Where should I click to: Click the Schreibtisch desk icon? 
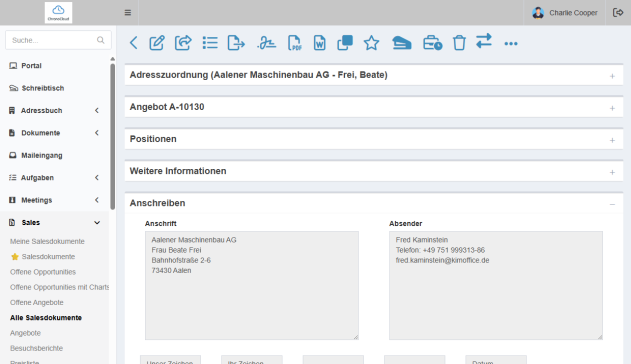[13, 88]
